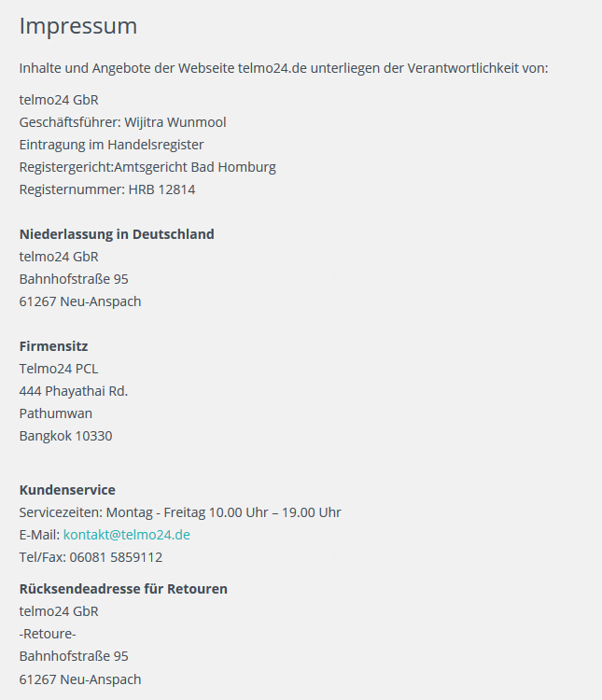Image resolution: width=602 pixels, height=700 pixels.
Task: Click the E-Mail: label before the address
Action: (x=39, y=535)
